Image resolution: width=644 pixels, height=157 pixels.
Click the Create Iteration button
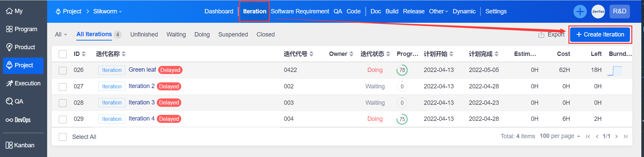pos(600,34)
